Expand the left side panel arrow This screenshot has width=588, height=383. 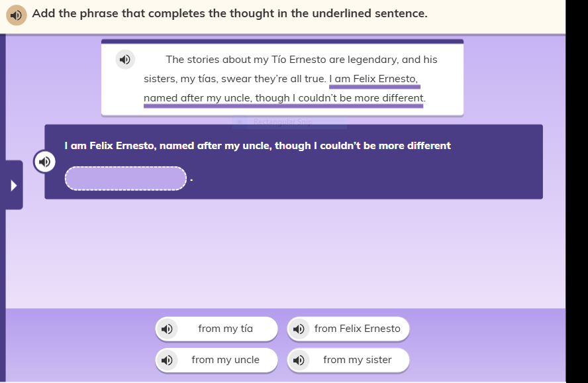pyautogui.click(x=14, y=186)
